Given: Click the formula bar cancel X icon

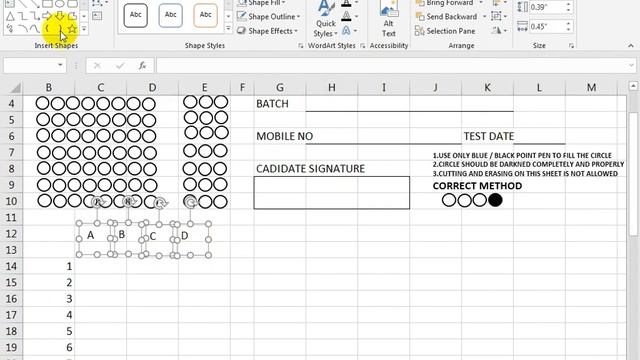Looking at the screenshot, I should click(x=97, y=66).
